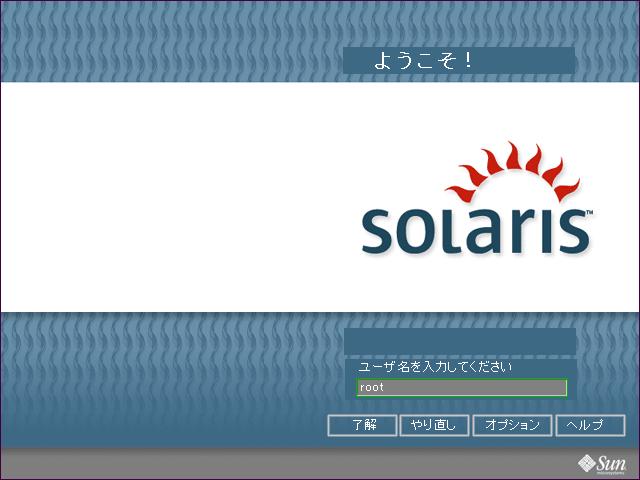Click the ヘルプ help button
Screen dimensions: 640x480
click(x=590, y=425)
